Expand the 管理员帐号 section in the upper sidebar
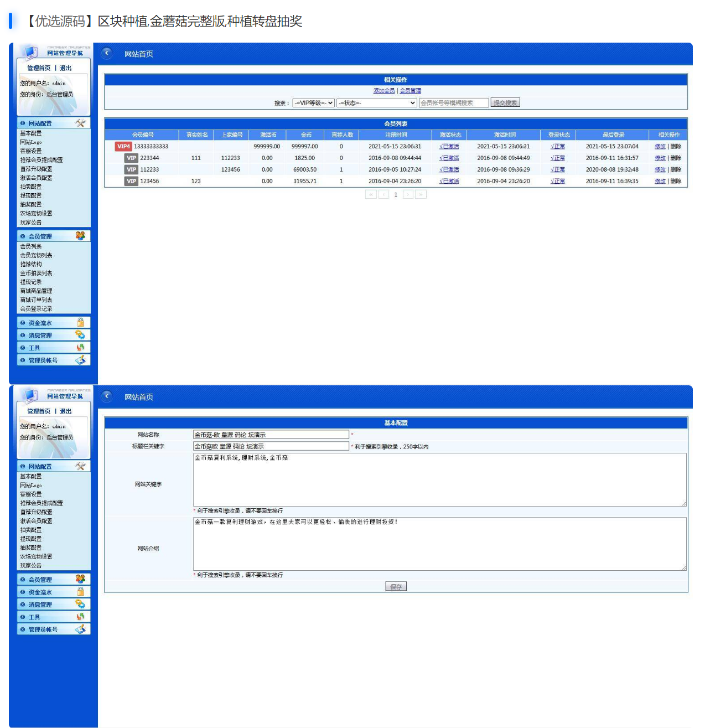The height and width of the screenshot is (728, 705). point(43,360)
